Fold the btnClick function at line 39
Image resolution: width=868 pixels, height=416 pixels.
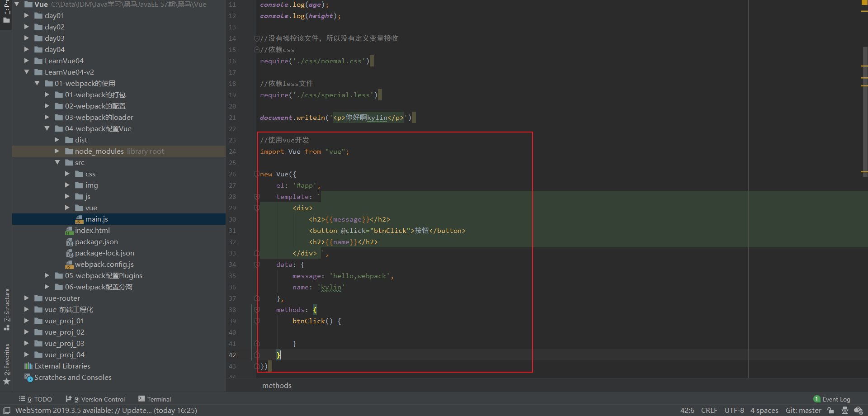(x=257, y=321)
